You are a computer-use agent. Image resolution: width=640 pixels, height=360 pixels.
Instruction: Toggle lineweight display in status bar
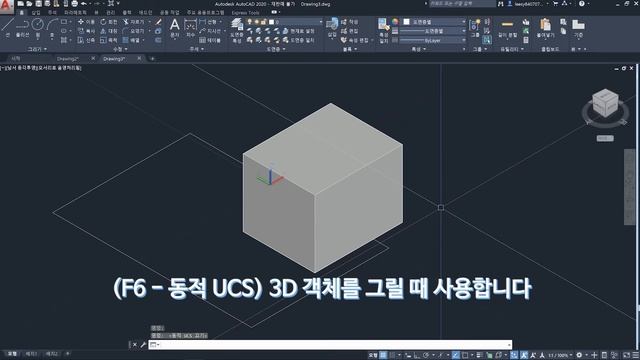(x=479, y=355)
